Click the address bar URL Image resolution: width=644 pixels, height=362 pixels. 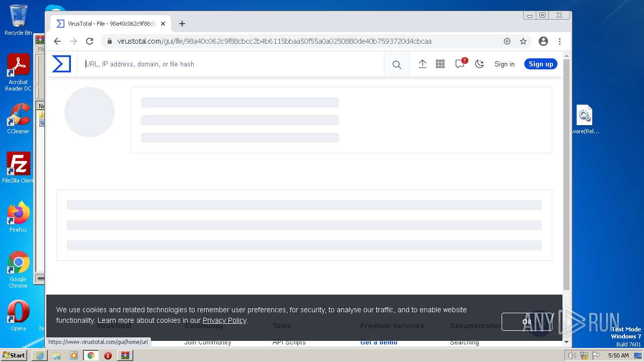click(274, 41)
